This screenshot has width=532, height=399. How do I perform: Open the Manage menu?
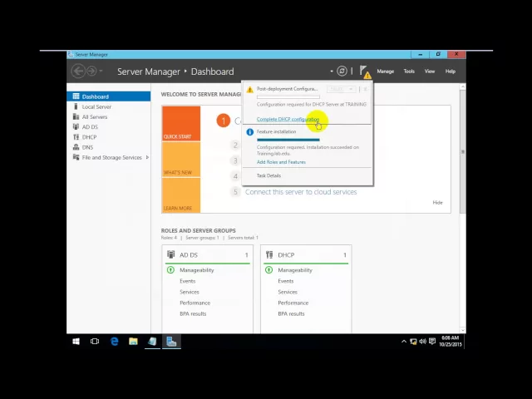click(386, 71)
